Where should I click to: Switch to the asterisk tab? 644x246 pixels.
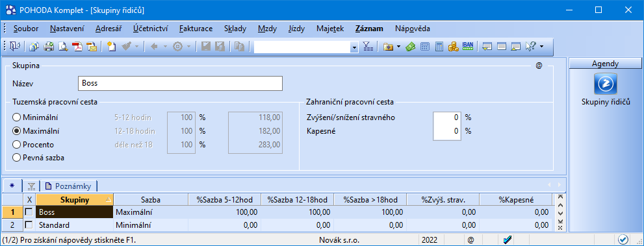tap(12, 186)
